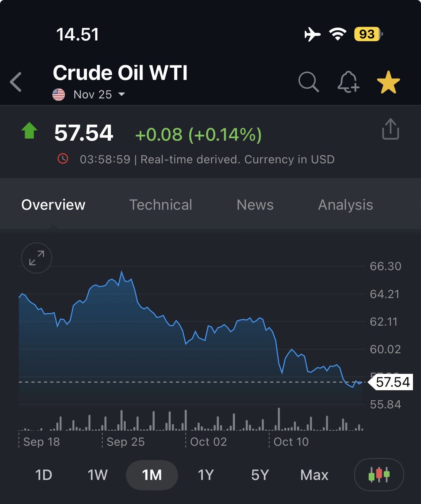This screenshot has height=504, width=421.
Task: Tap the share icon
Action: pos(390,129)
